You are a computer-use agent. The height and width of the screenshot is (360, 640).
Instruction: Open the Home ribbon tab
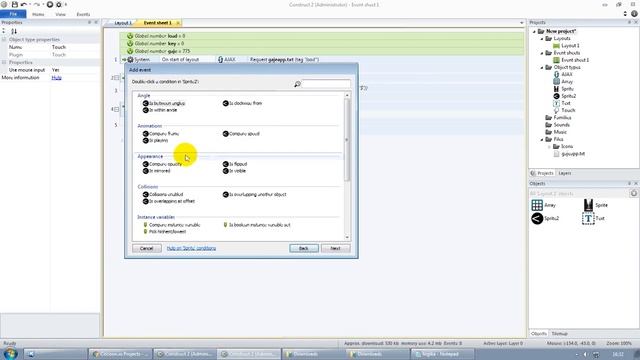tap(38, 14)
